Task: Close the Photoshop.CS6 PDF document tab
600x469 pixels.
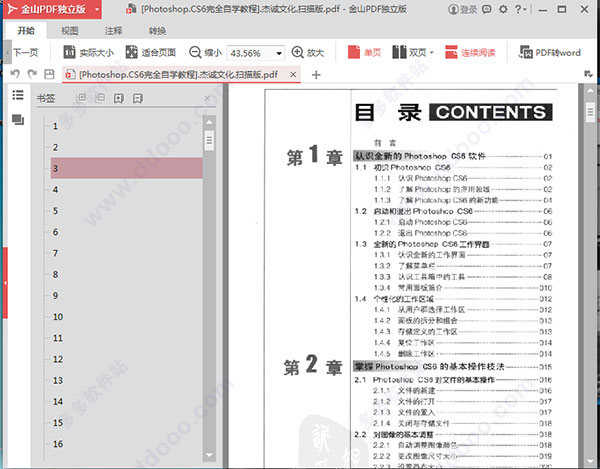Action: click(x=293, y=74)
